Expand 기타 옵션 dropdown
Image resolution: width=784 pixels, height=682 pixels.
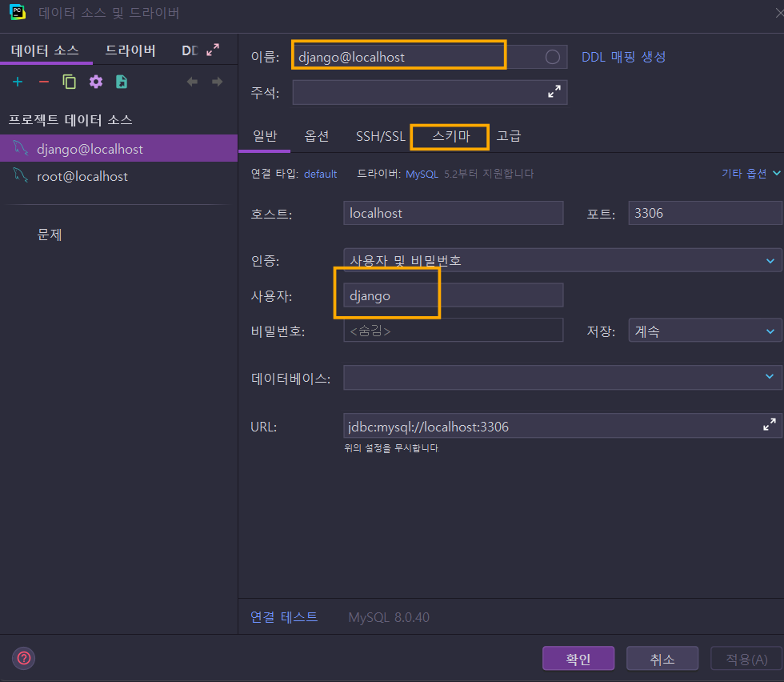[x=750, y=174]
